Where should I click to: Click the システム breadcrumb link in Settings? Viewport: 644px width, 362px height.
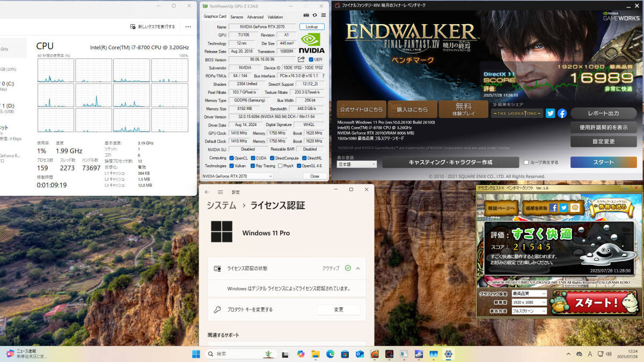click(221, 205)
